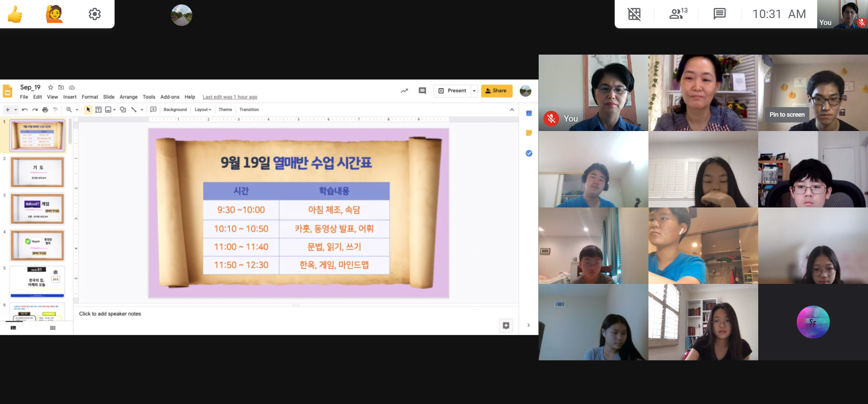Open the Present dropdown arrow

(x=474, y=91)
